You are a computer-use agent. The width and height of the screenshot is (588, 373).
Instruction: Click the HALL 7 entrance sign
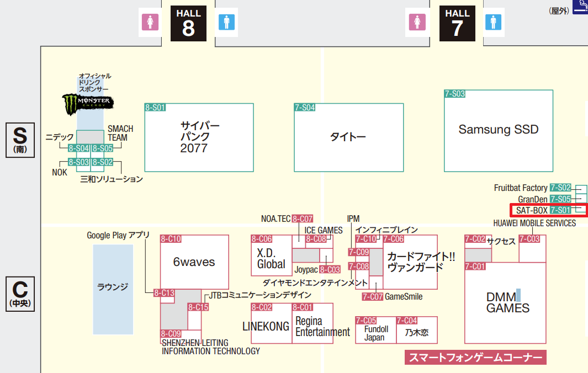tap(457, 23)
